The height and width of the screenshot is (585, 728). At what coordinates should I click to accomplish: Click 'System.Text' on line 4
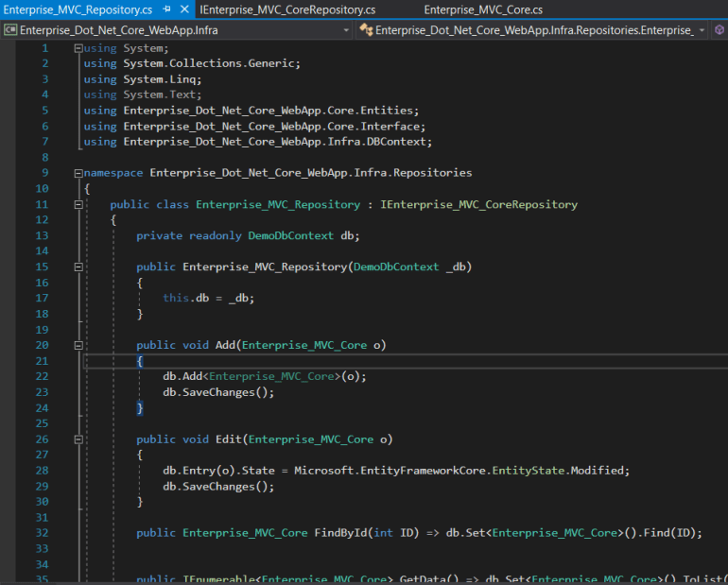[160, 95]
